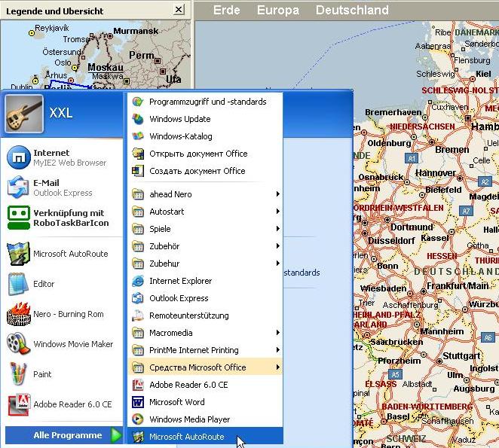Viewport: 499px width, 448px height.
Task: Click the Remoteunterstützung icon
Action: (138, 315)
